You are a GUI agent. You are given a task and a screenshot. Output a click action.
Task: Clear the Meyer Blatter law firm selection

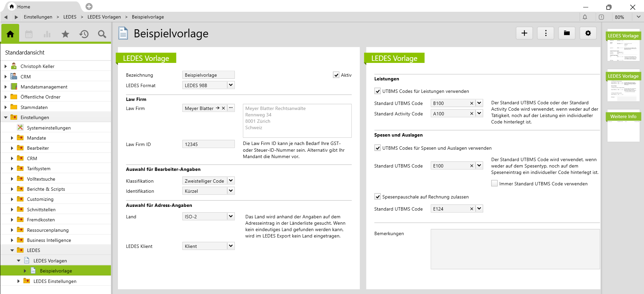pos(223,108)
